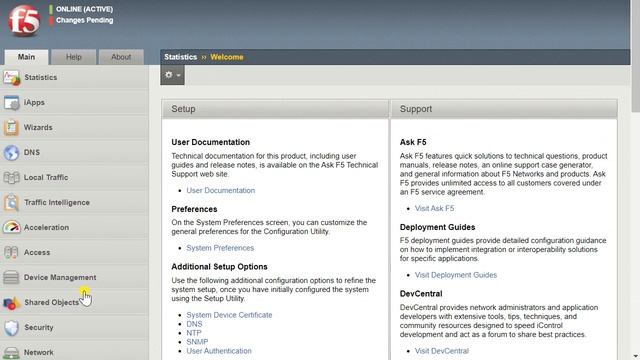This screenshot has height=360, width=640.
Task: Switch to the Main tab
Action: tap(26, 57)
